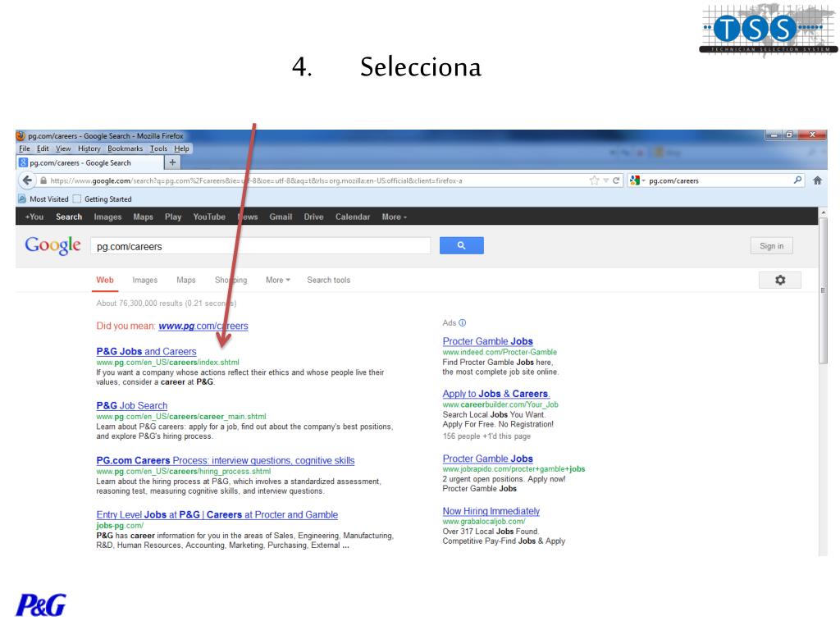Open Gmail in the Google bar
Image resolution: width=840 pixels, height=630 pixels.
click(x=281, y=217)
